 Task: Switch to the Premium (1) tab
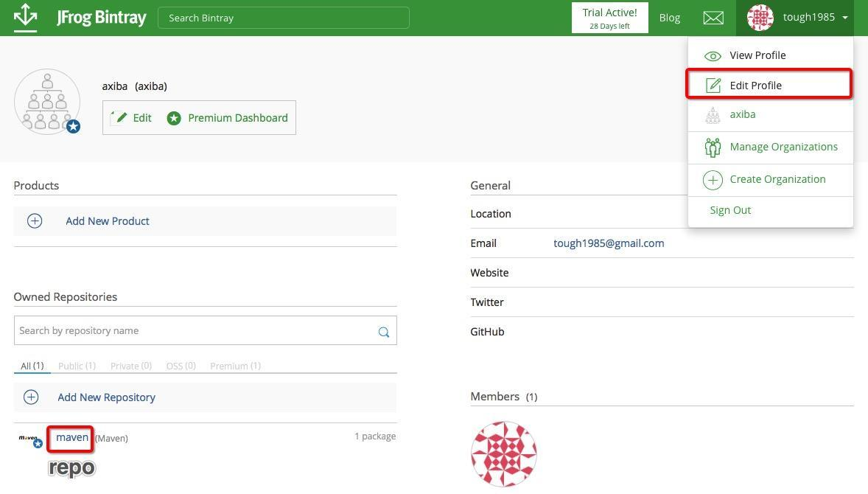(x=235, y=366)
